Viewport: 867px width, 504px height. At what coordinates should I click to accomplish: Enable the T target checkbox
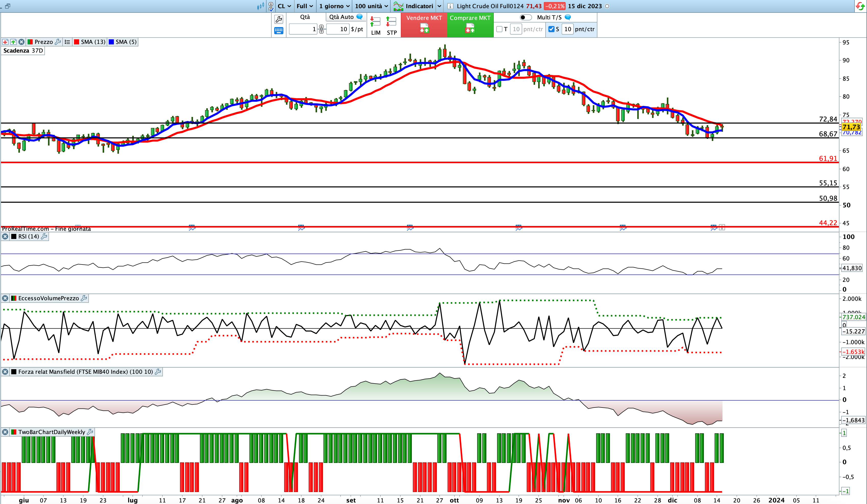click(499, 29)
